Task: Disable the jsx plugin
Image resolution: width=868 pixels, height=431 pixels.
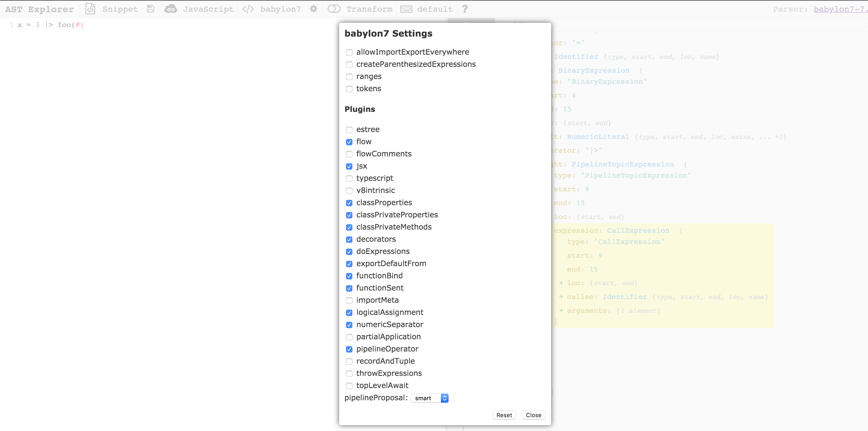Action: tap(349, 166)
